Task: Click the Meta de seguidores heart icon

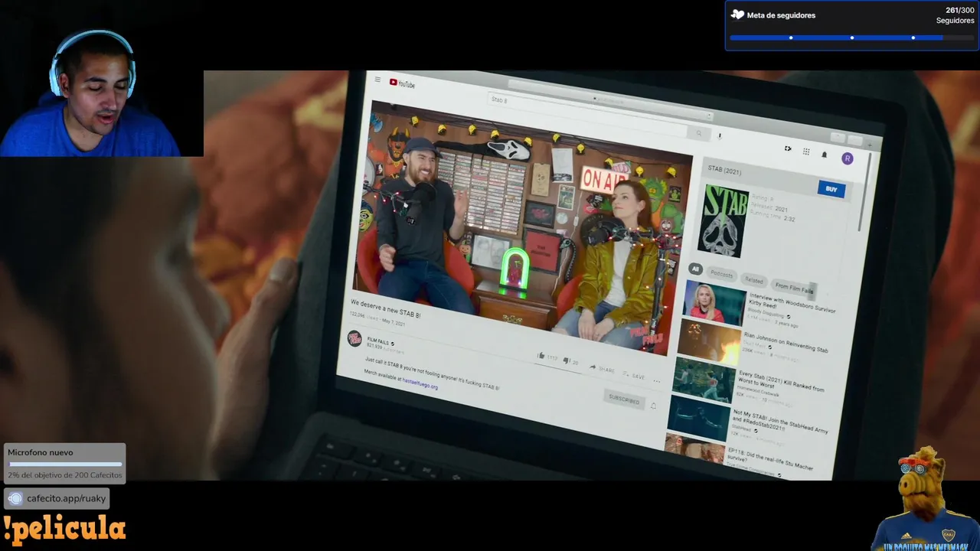Action: [737, 15]
